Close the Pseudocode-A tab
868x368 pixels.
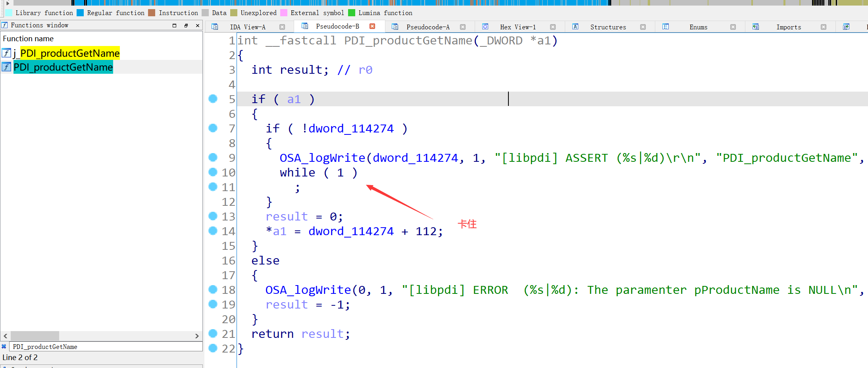[463, 27]
